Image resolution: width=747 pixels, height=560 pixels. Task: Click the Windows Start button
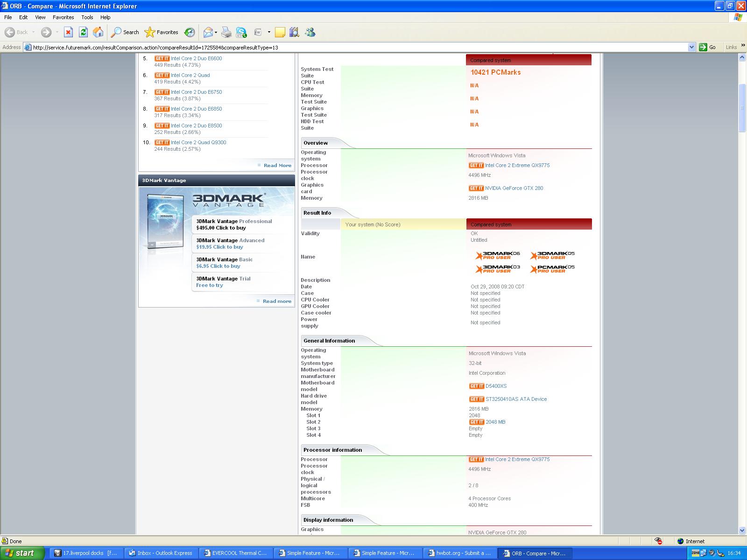tap(21, 553)
